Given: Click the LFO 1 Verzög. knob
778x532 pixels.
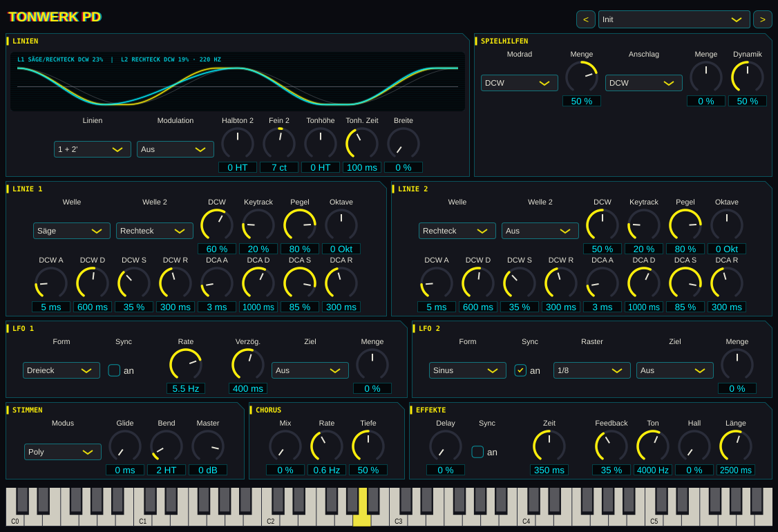Looking at the screenshot, I should pyautogui.click(x=247, y=364).
